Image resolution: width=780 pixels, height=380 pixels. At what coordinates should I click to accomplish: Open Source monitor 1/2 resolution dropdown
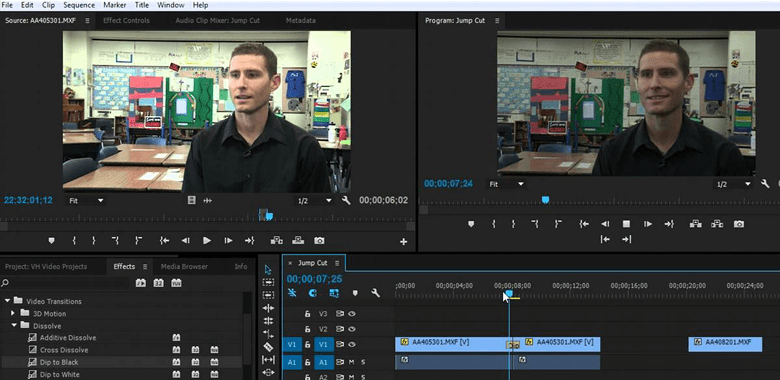tap(314, 200)
